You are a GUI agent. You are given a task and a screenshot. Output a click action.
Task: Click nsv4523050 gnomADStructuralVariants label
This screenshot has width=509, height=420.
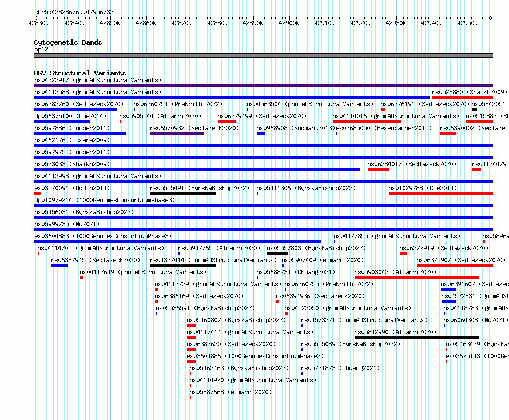(x=348, y=308)
